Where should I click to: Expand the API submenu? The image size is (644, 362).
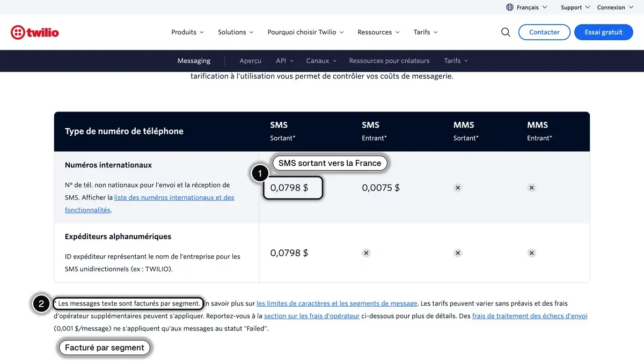point(284,61)
